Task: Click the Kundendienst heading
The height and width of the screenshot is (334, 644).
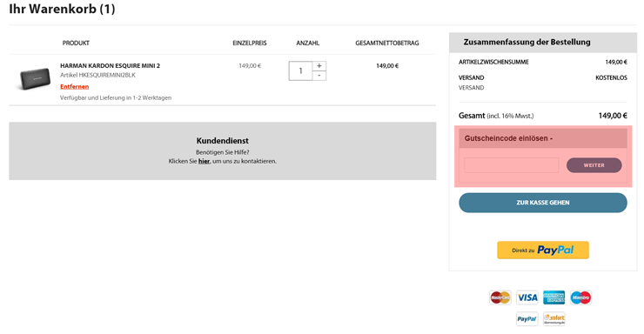Action: [x=222, y=141]
